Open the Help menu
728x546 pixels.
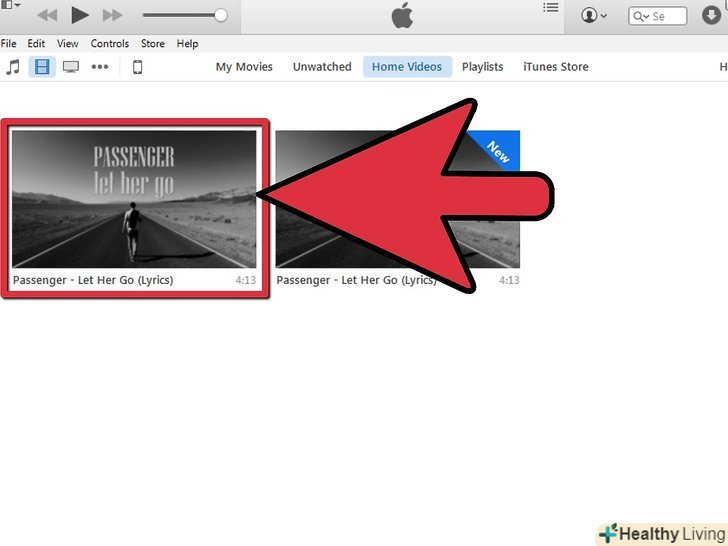click(187, 44)
